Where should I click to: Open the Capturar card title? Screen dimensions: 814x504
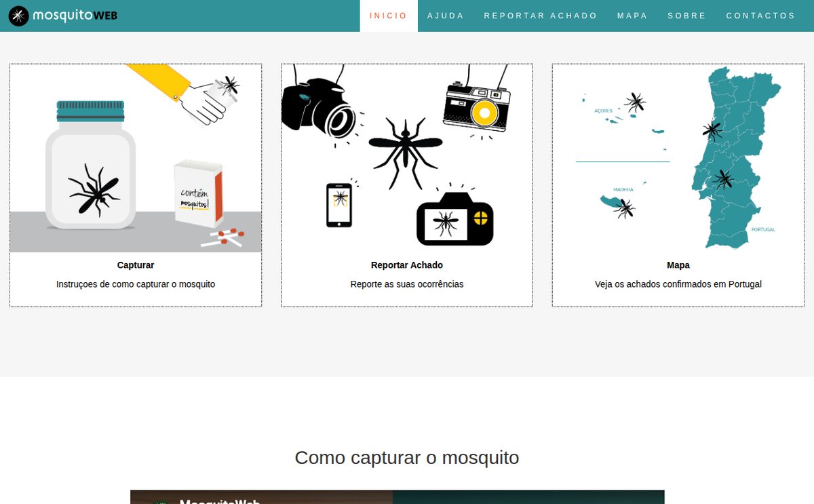click(136, 265)
